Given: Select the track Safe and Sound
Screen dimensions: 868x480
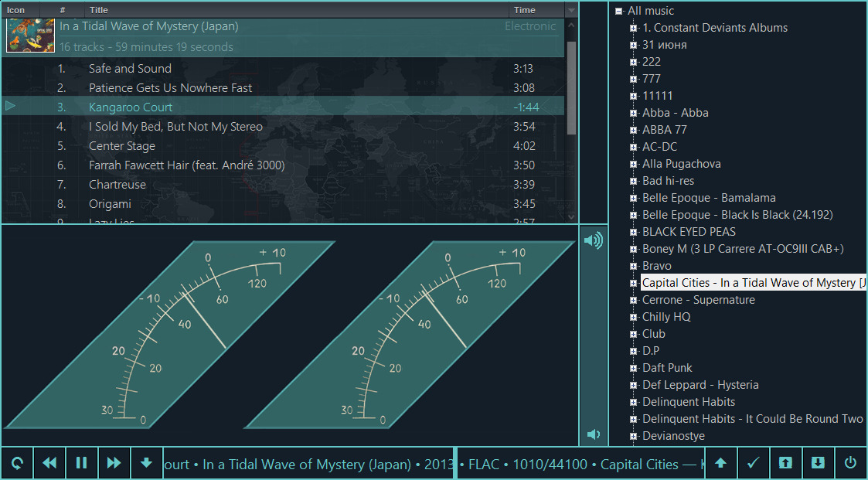Looking at the screenshot, I should coord(283,69).
